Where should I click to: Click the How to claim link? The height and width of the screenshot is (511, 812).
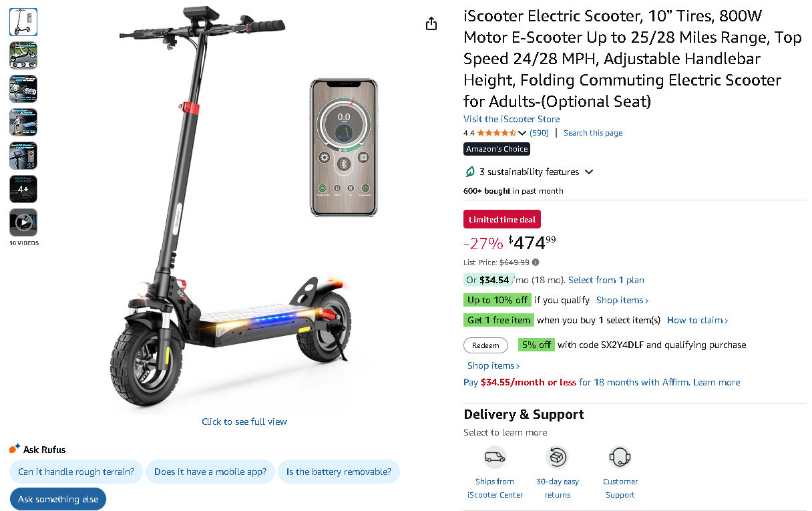click(x=697, y=320)
